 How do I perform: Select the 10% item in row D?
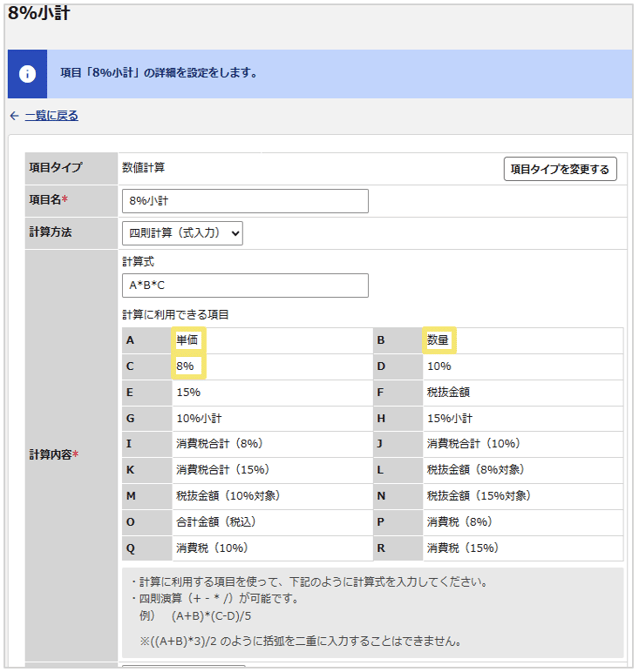(439, 366)
